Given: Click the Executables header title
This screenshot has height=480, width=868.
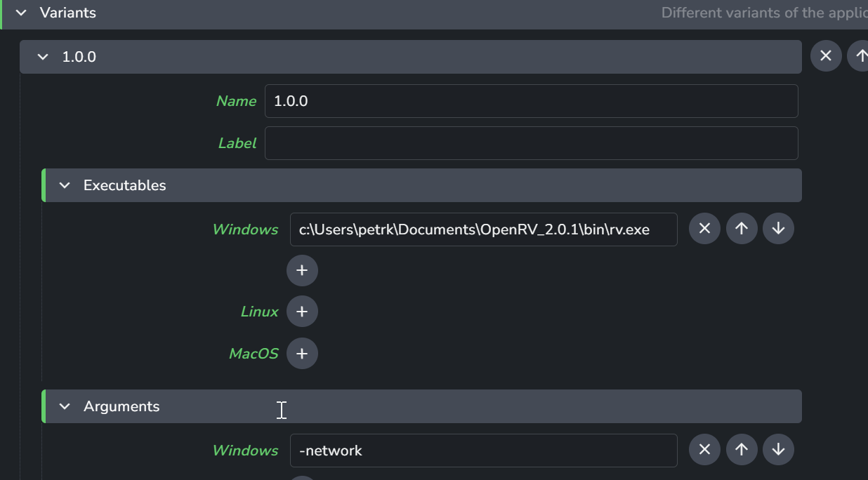Looking at the screenshot, I should click(x=125, y=185).
